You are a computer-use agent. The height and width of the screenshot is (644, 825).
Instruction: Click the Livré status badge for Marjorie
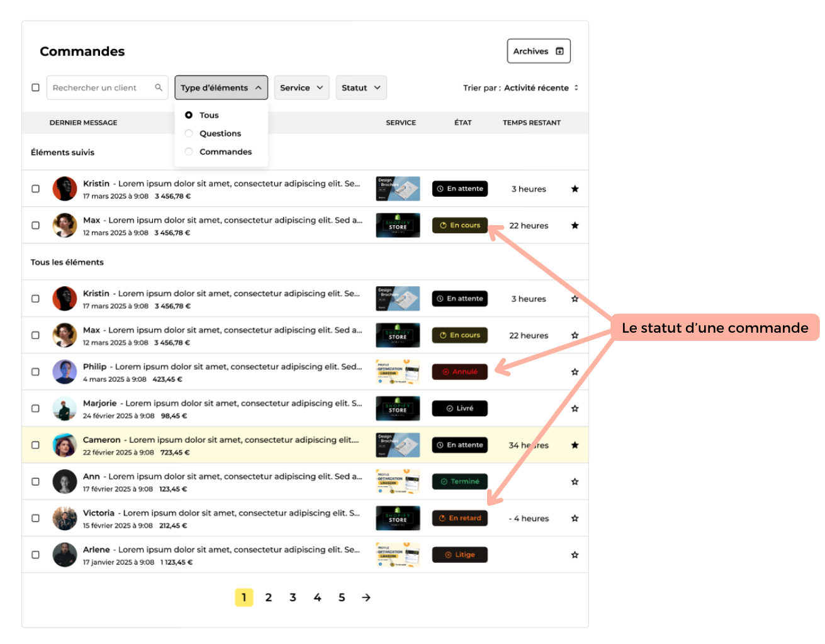pyautogui.click(x=460, y=408)
